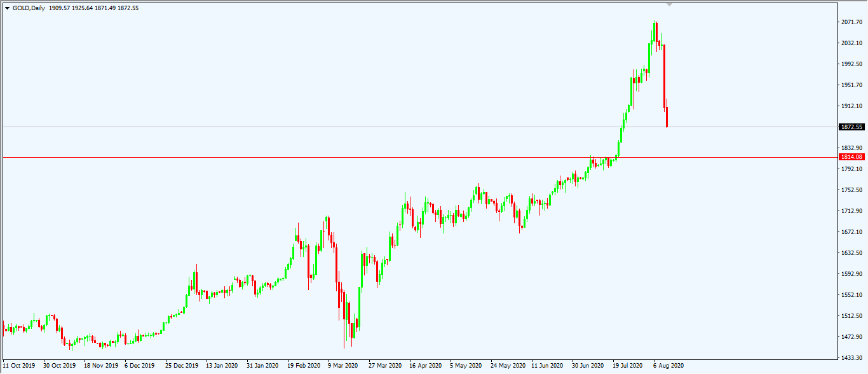Click the 1512.50 price axis label

(851, 316)
